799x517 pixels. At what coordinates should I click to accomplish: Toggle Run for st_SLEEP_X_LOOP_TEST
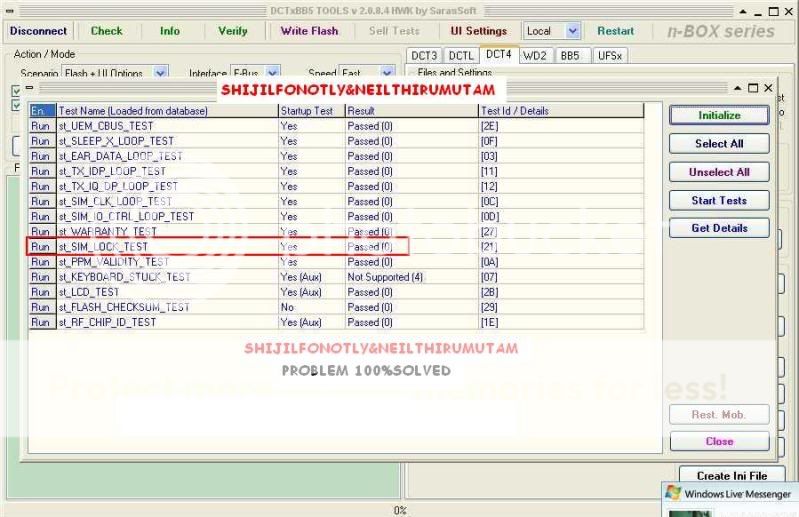point(41,141)
